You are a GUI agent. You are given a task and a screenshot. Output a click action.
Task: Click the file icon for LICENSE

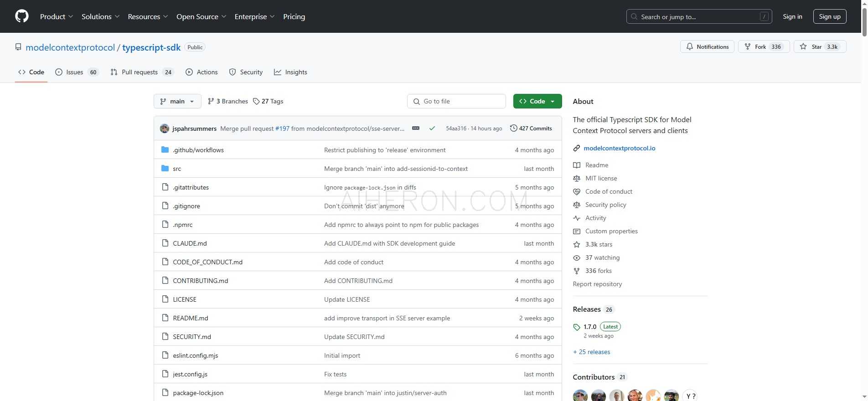[165, 299]
